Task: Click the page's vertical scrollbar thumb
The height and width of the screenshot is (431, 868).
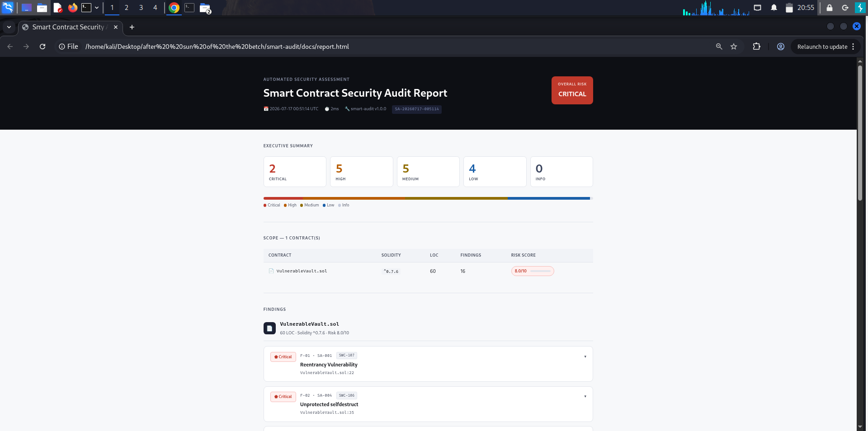Action: (860, 133)
